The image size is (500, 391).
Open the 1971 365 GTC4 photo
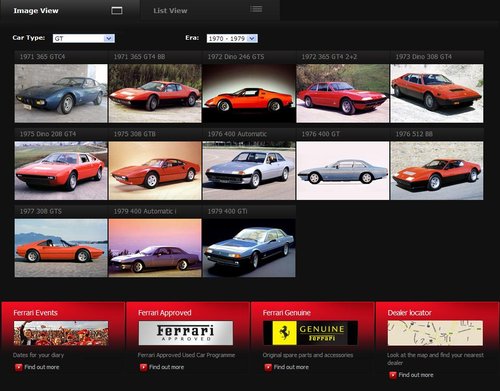click(61, 93)
